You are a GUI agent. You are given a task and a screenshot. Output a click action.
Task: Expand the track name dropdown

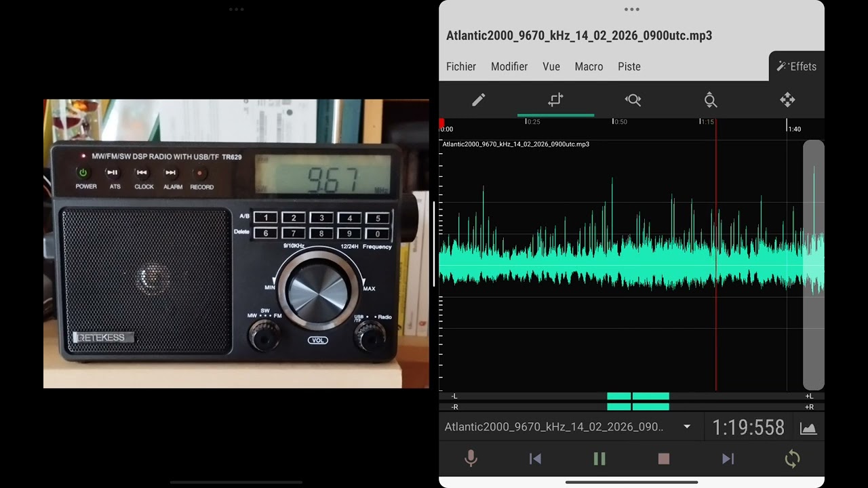(x=687, y=427)
